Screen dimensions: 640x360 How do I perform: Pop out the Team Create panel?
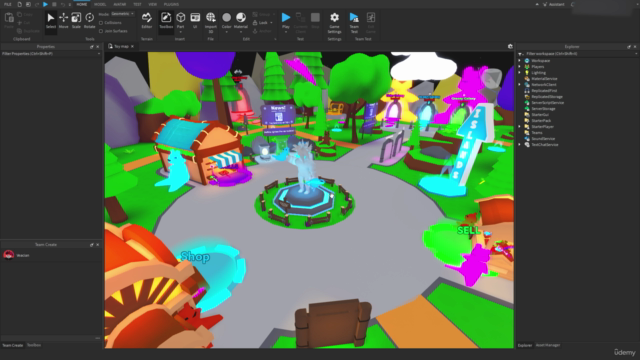click(92, 245)
